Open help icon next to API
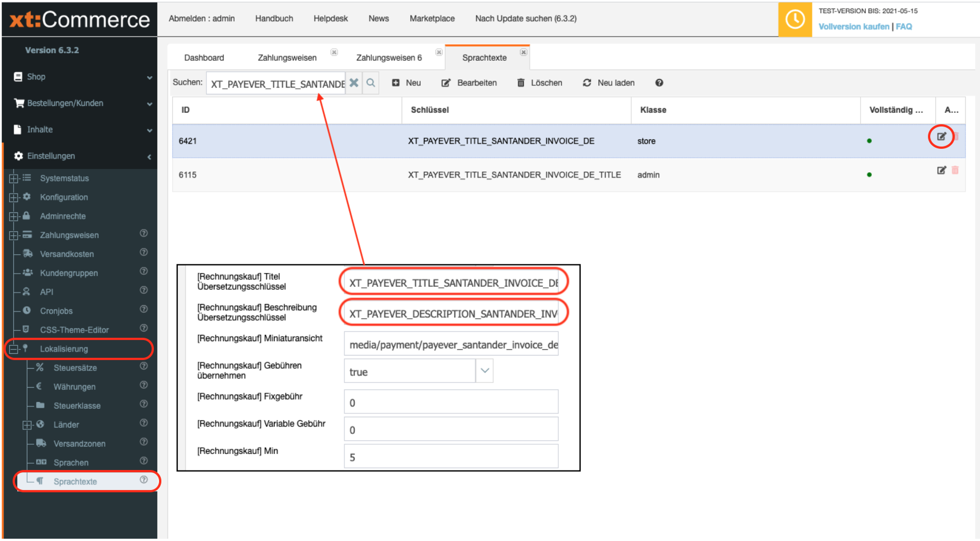Screen dimensions: 980x541 click(144, 290)
